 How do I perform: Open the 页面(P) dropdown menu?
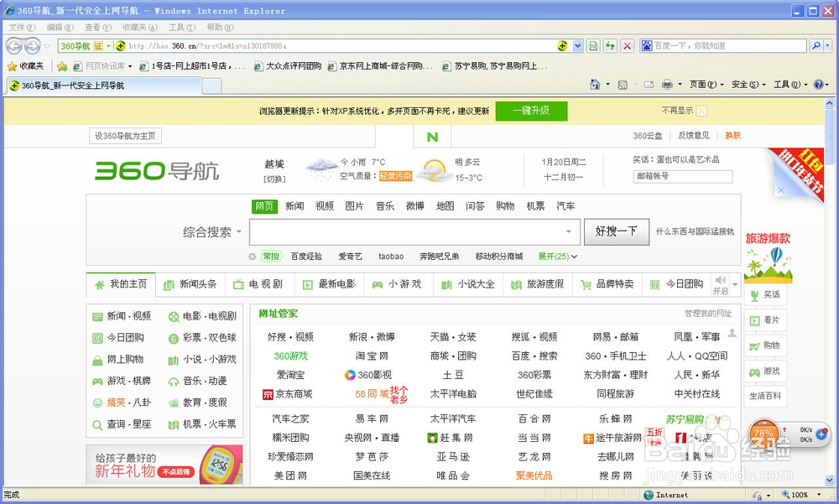tap(706, 85)
